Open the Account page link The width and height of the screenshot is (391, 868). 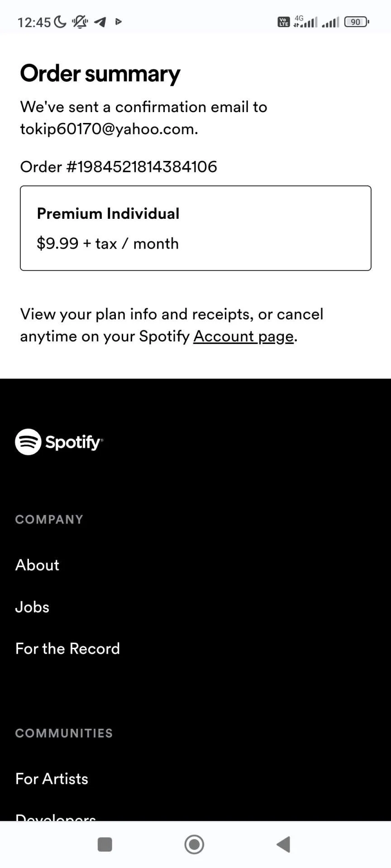(243, 336)
